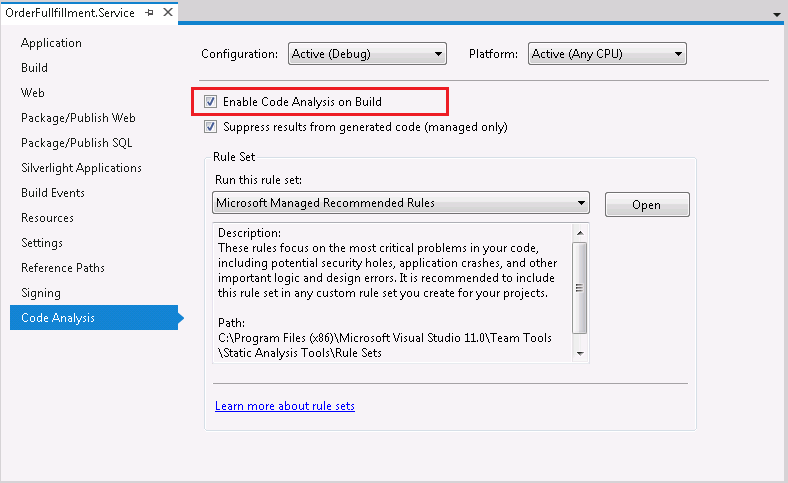Toggle Enable Code Analysis on Build
The image size is (788, 483).
pyautogui.click(x=211, y=102)
